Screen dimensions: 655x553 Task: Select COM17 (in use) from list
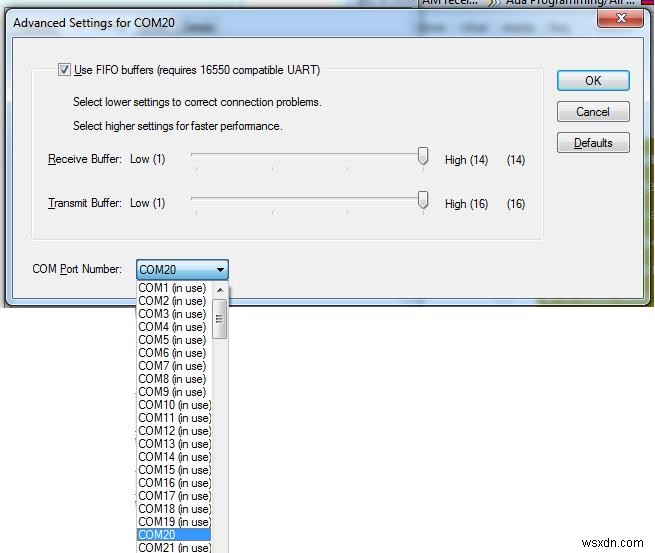[174, 496]
